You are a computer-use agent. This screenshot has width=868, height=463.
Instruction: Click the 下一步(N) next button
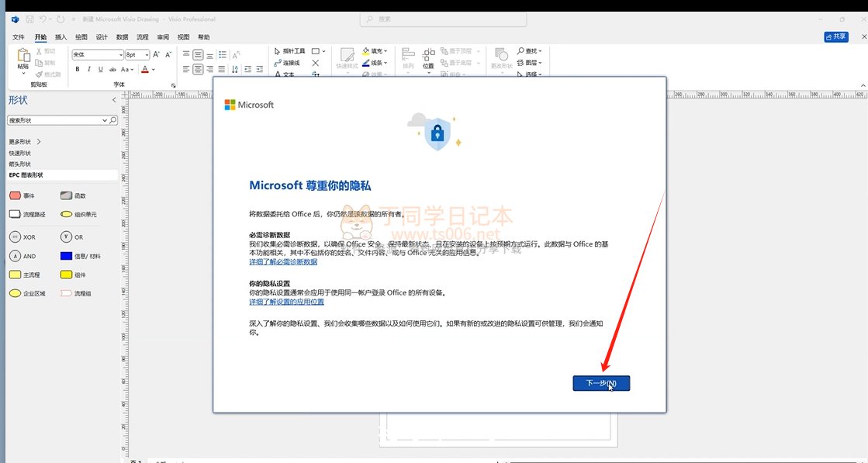601,383
